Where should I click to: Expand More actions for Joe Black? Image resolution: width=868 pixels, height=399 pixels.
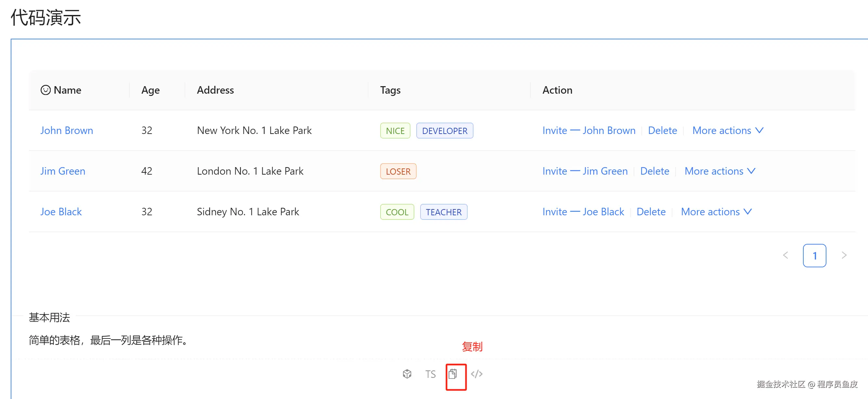(x=716, y=212)
